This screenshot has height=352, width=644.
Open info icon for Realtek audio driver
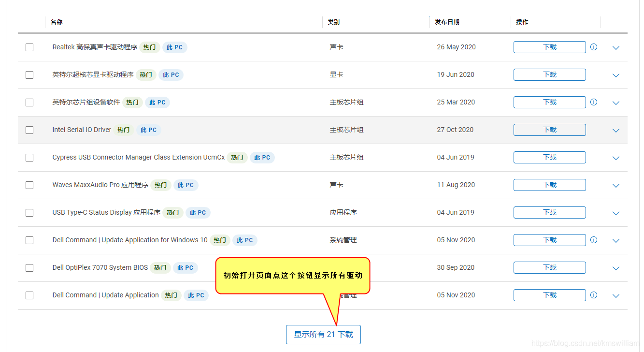594,47
